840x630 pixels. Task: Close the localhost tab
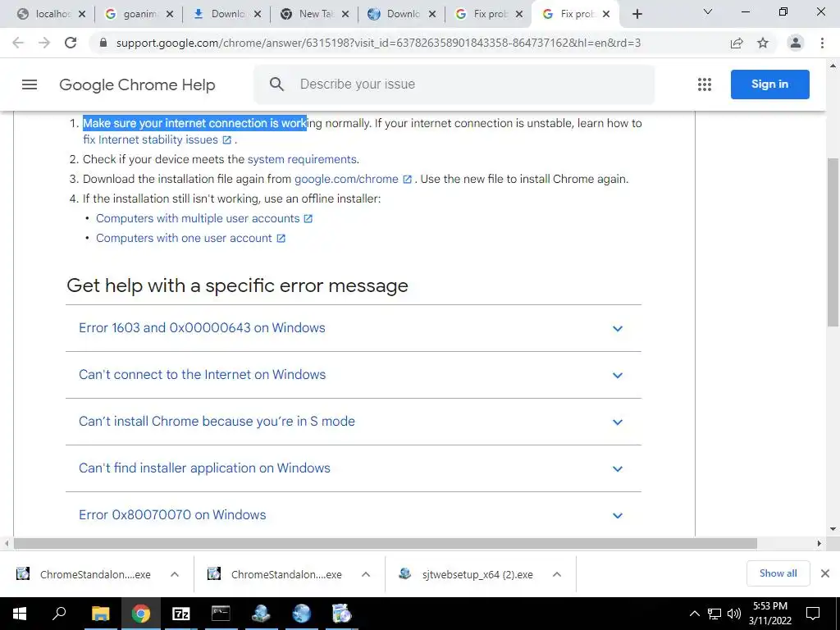tap(82, 15)
